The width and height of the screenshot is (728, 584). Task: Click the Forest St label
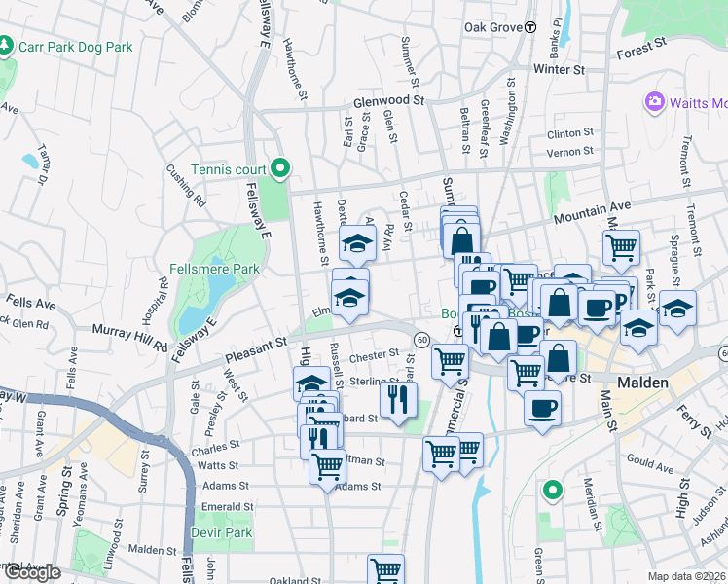click(641, 49)
